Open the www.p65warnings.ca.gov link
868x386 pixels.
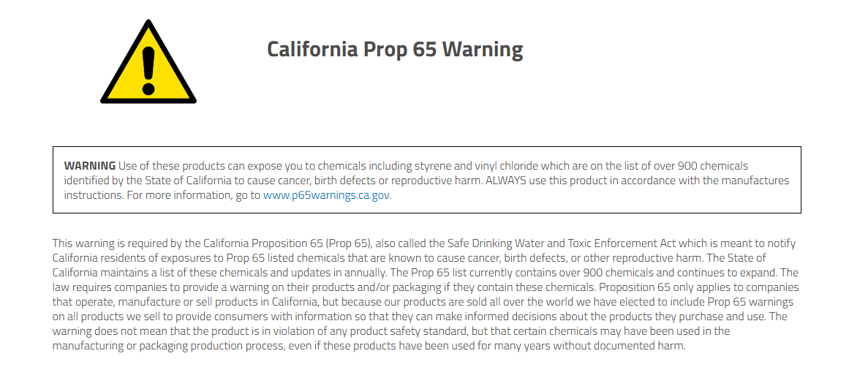click(326, 195)
